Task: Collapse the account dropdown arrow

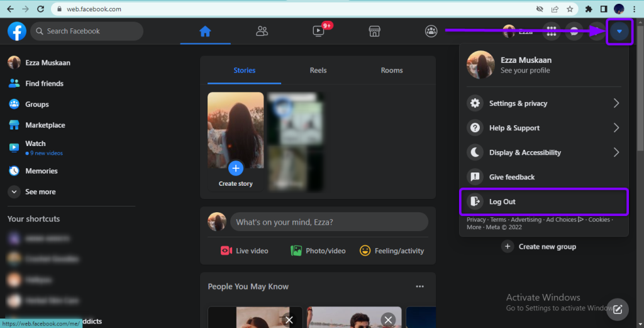Action: tap(620, 31)
